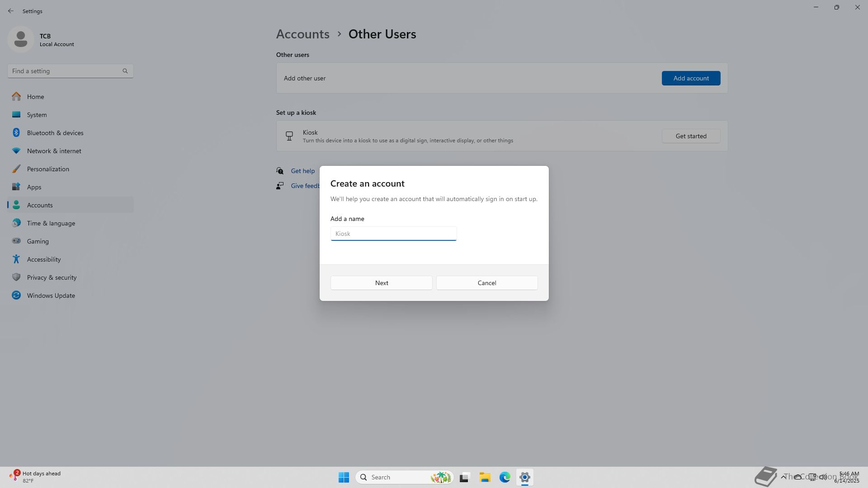Click the Gaming controller icon
The image size is (868, 488).
(16, 241)
